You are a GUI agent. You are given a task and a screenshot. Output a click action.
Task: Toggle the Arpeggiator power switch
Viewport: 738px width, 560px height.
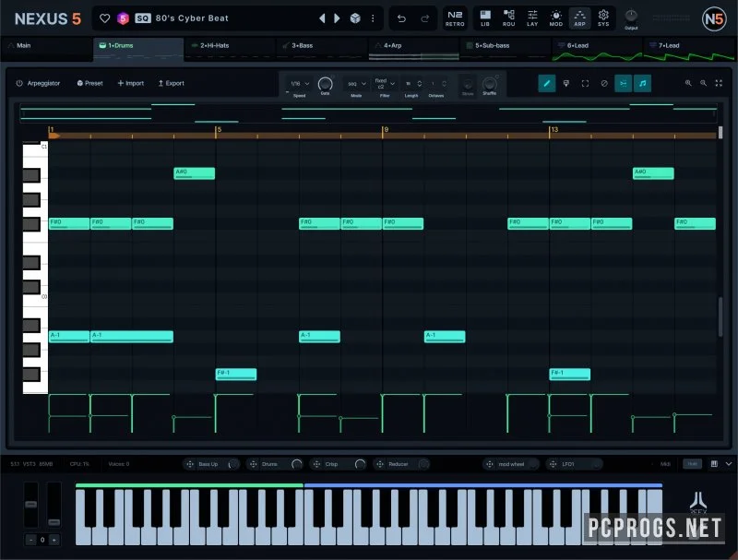[x=19, y=83]
